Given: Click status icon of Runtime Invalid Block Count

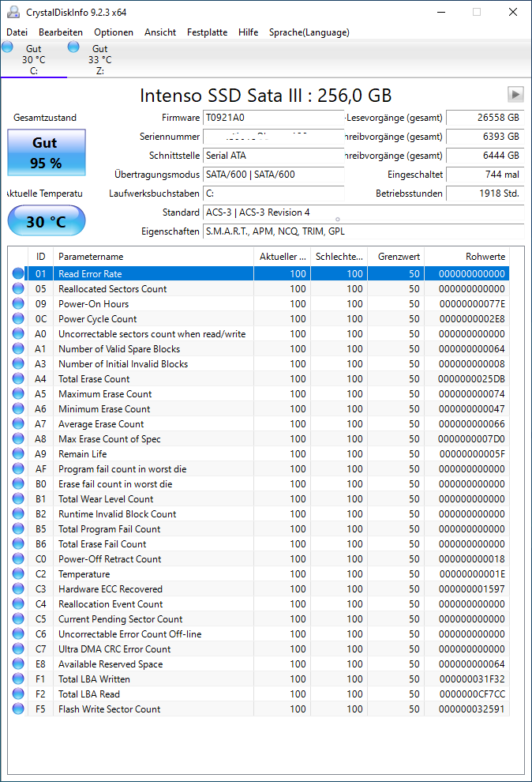Looking at the screenshot, I should 18,513.
